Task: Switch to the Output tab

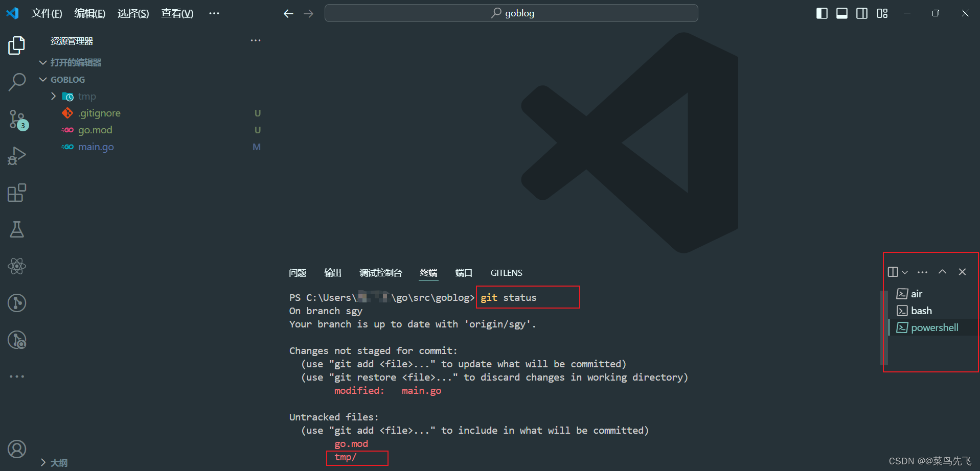Action: 333,273
